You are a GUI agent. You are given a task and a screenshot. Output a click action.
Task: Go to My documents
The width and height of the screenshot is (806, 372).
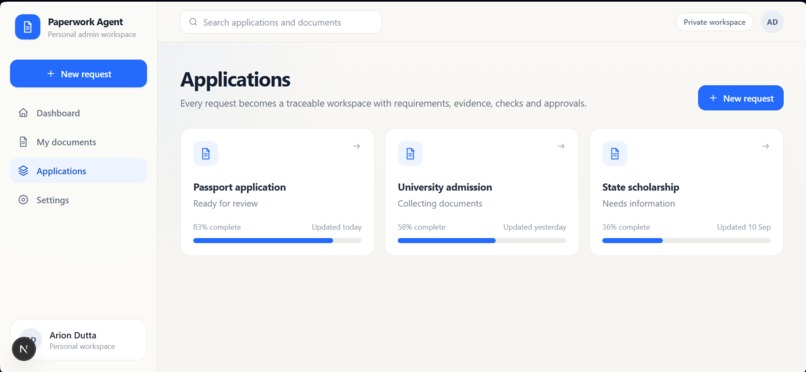(x=79, y=142)
